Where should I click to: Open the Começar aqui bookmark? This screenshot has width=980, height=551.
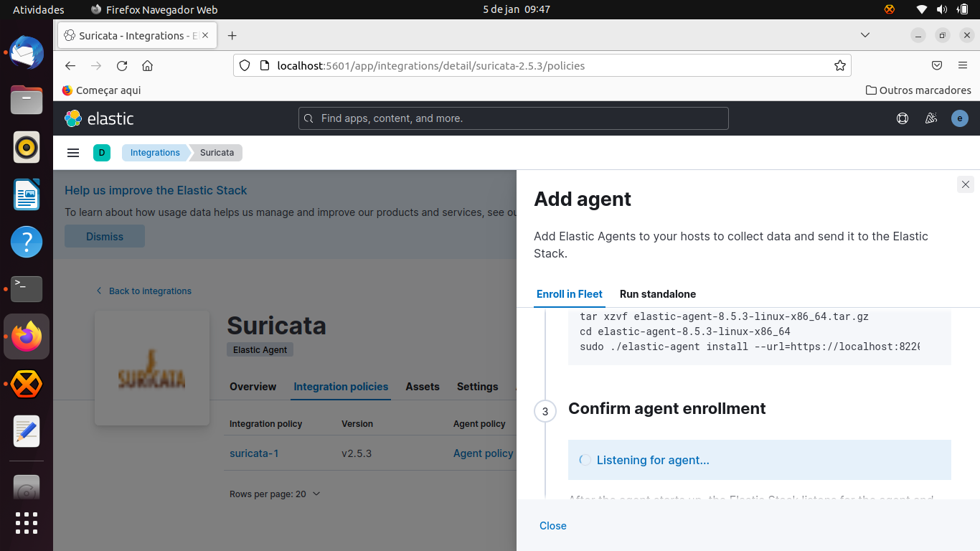(x=101, y=90)
